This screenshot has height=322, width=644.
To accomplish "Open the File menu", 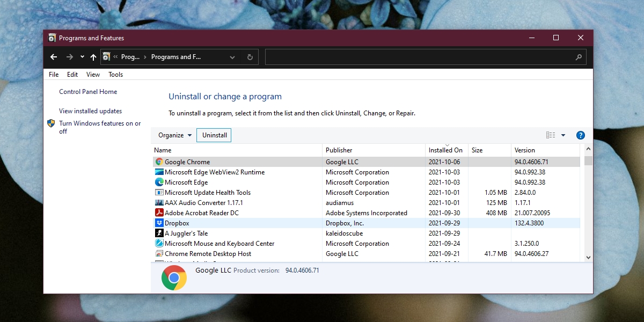I will pos(54,75).
